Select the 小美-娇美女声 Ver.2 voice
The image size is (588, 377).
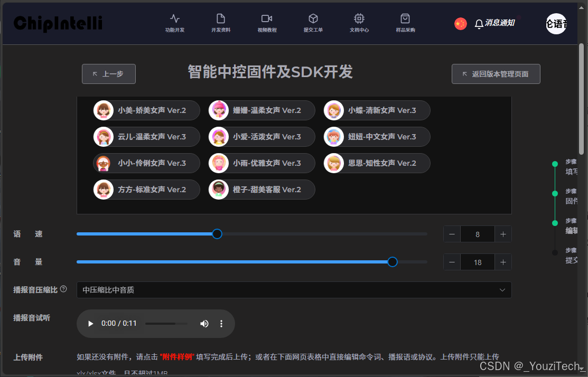[x=146, y=110]
